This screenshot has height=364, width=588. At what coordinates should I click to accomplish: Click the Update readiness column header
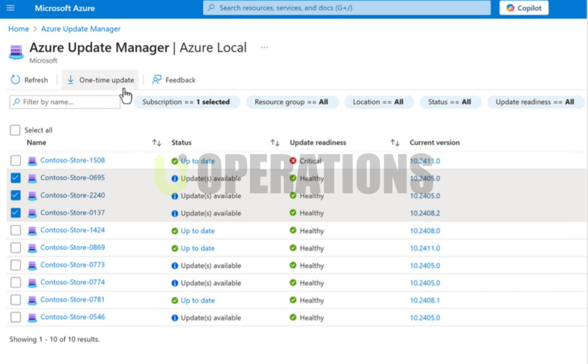click(318, 142)
